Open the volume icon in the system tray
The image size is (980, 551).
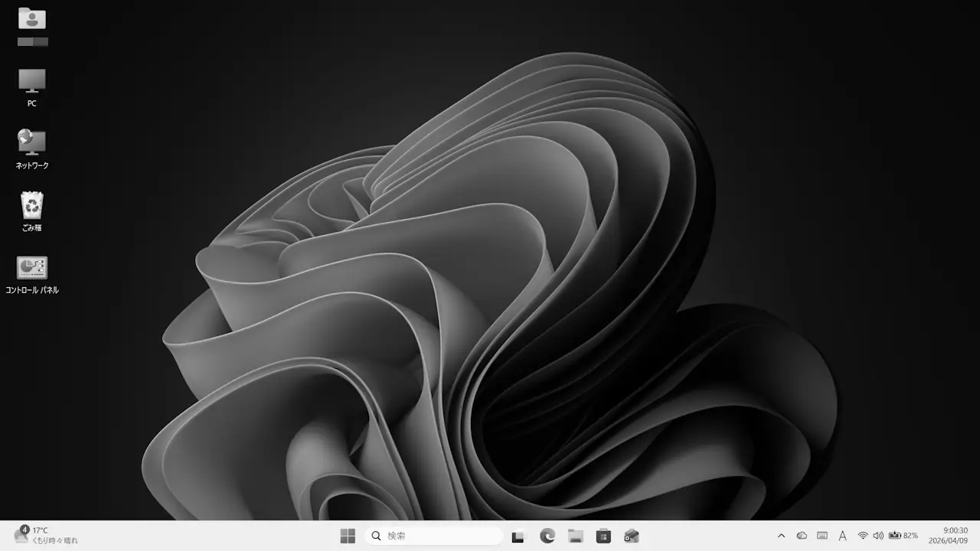coord(877,536)
